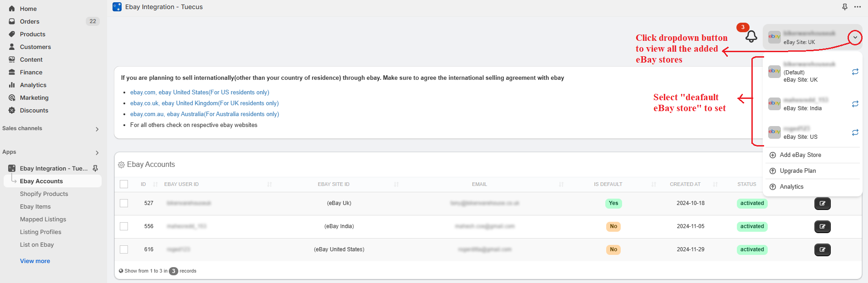Check row 527 checkbox
The image size is (868, 283).
tap(124, 203)
